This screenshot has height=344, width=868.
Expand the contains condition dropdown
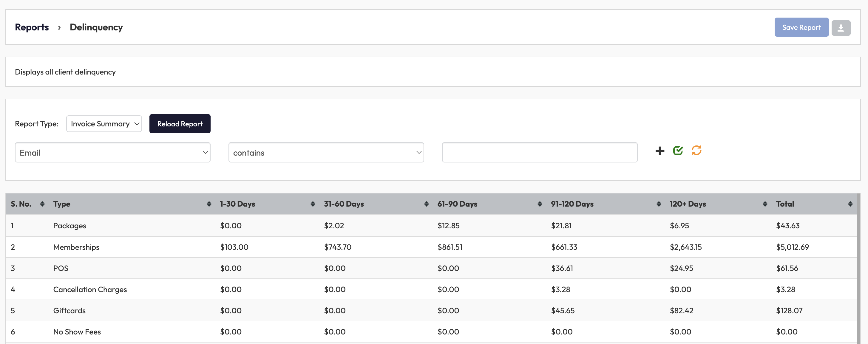(326, 153)
